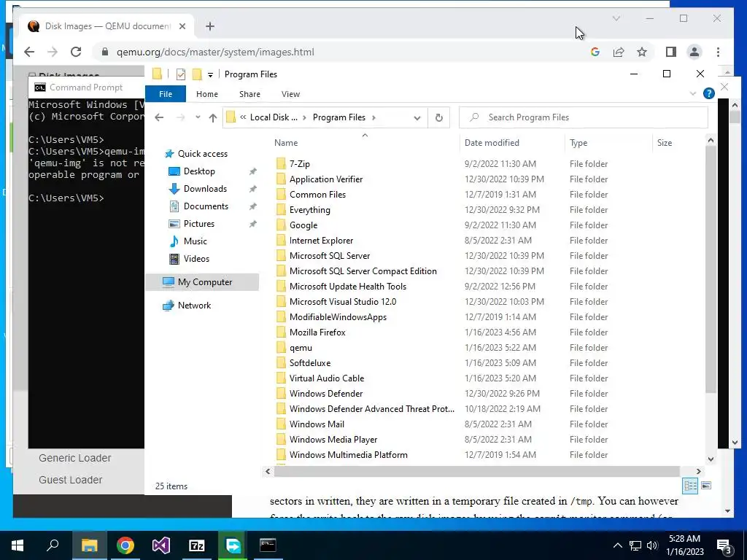The height and width of the screenshot is (560, 747).
Task: Select Downloads in navigation pane
Action: click(205, 189)
